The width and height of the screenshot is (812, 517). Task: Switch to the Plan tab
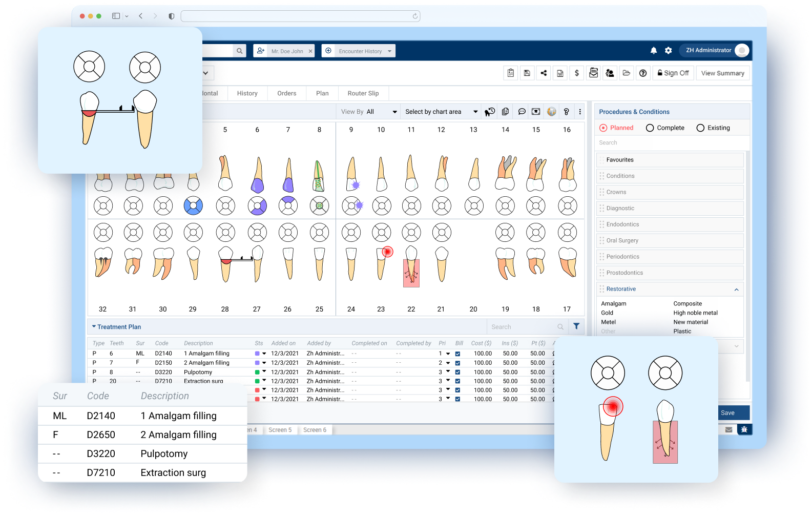[322, 93]
